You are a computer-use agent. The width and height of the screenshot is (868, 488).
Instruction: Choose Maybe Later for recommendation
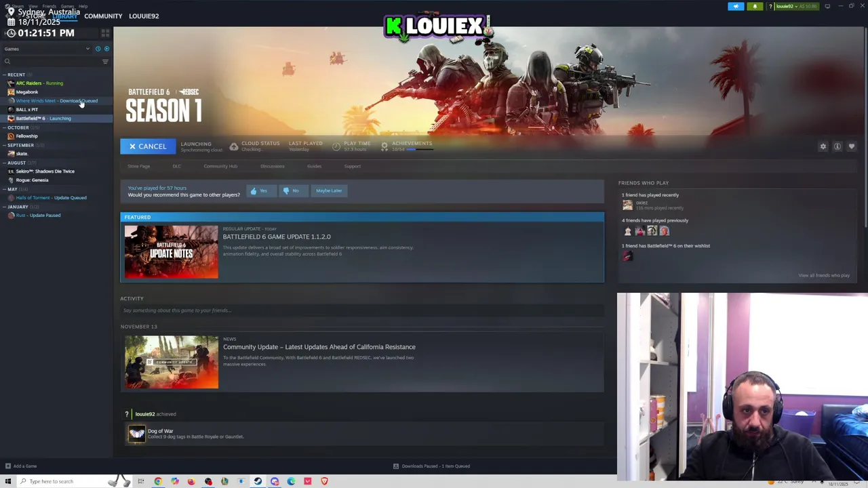pyautogui.click(x=329, y=191)
